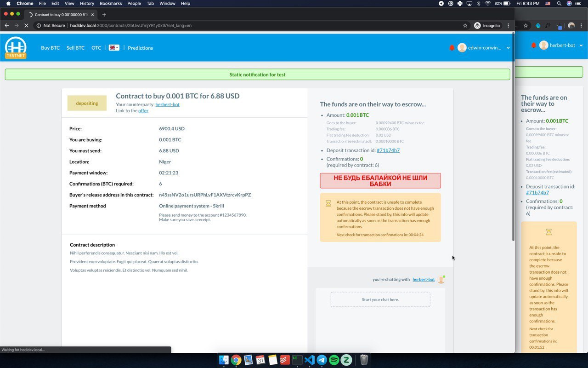This screenshot has height=368, width=588.
Task: Open the Trash from the Dock
Action: pos(364,360)
